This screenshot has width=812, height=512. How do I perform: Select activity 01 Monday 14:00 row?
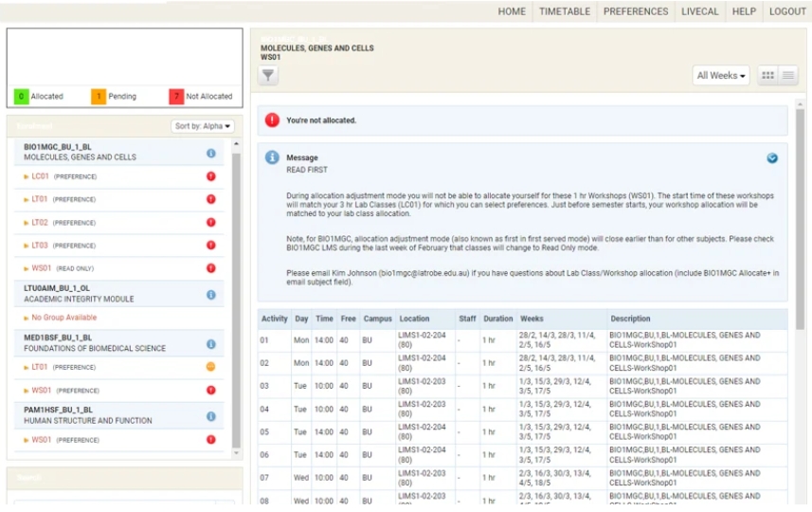(x=522, y=340)
